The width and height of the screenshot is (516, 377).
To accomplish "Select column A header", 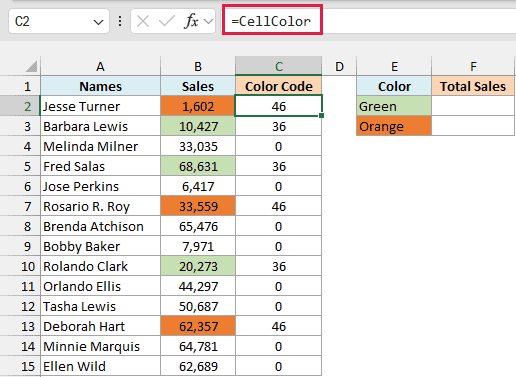I will 100,66.
